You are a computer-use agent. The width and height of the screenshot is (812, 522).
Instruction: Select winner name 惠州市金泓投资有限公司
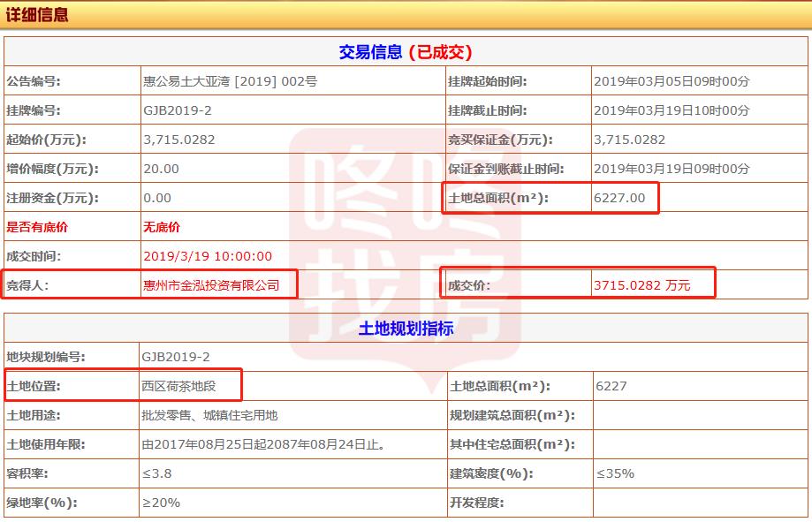[x=211, y=285]
